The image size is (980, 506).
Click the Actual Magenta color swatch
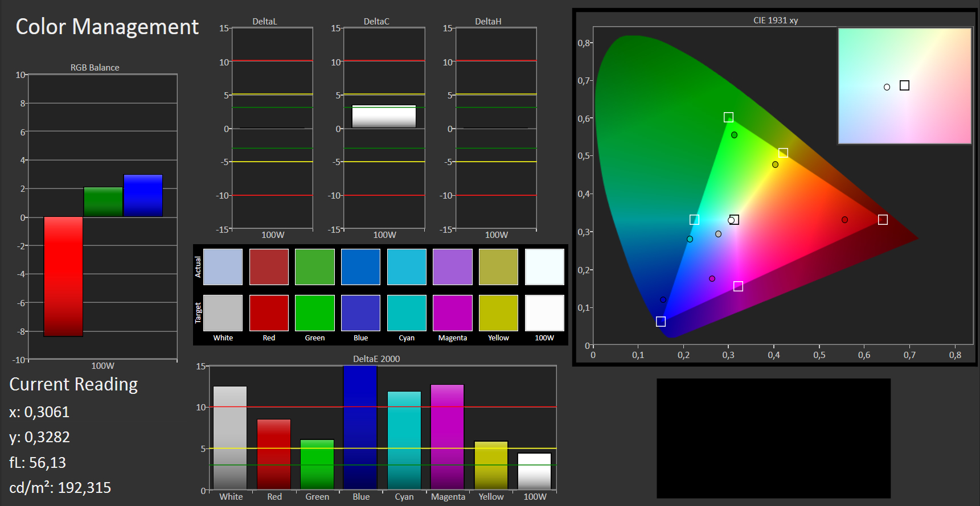point(453,267)
